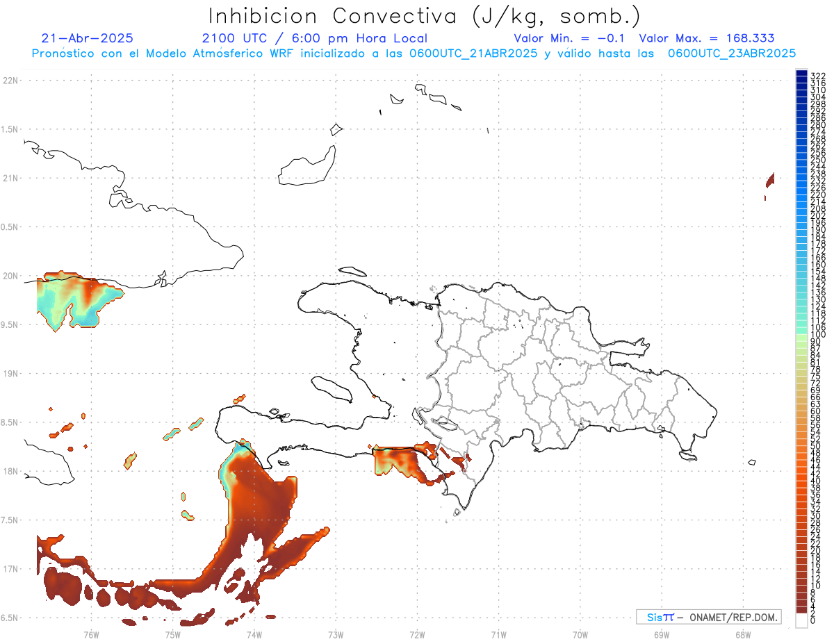
Task: Click the "74W" longitude label
Action: pos(254,634)
